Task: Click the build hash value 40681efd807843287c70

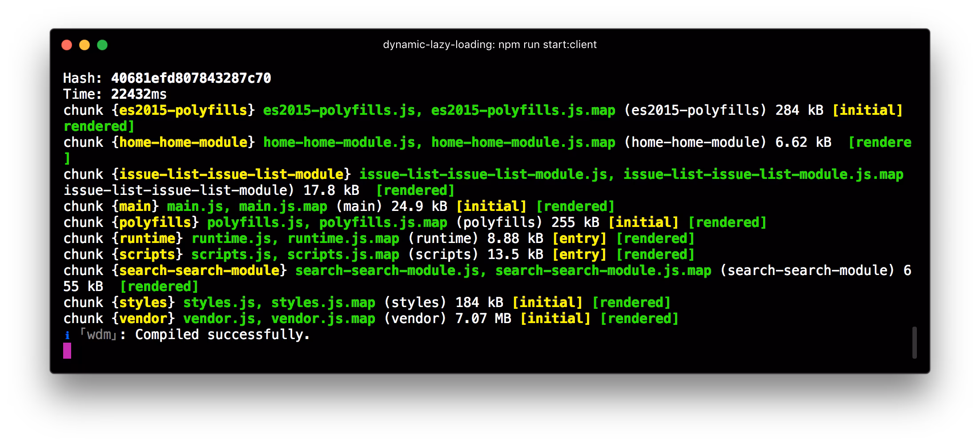Action: pos(191,78)
